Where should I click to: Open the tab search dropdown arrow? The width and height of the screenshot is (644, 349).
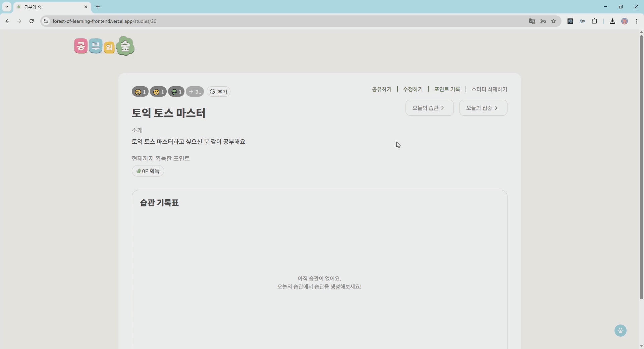(6, 7)
